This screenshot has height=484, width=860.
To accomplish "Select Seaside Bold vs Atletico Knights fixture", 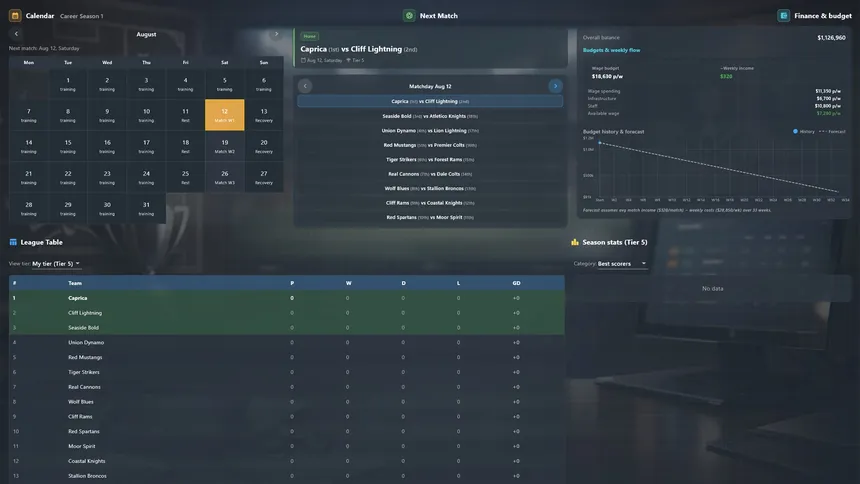I will point(430,116).
